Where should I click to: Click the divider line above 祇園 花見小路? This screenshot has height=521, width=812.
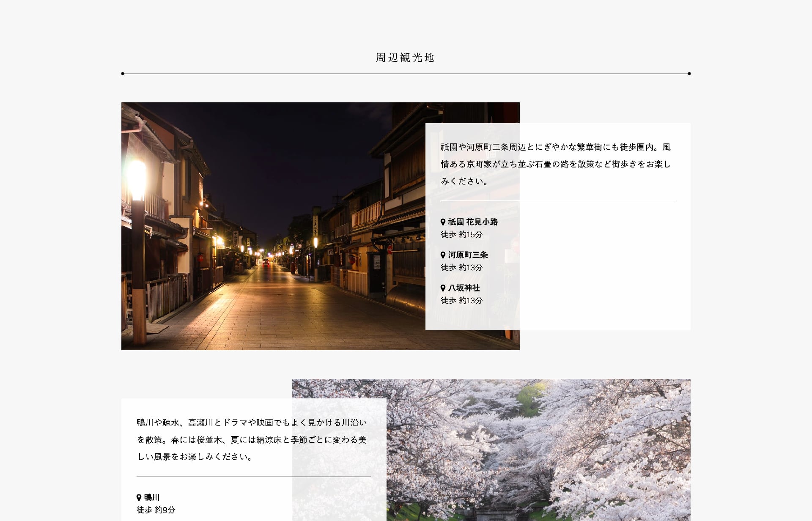(558, 201)
